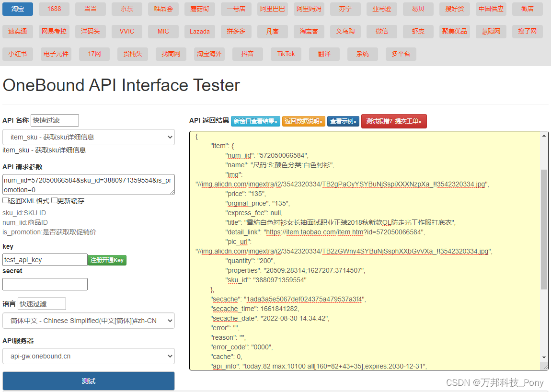This screenshot has height=392, width=551.
Task: Open the 苏宁 platform tab
Action: pyautogui.click(x=345, y=9)
